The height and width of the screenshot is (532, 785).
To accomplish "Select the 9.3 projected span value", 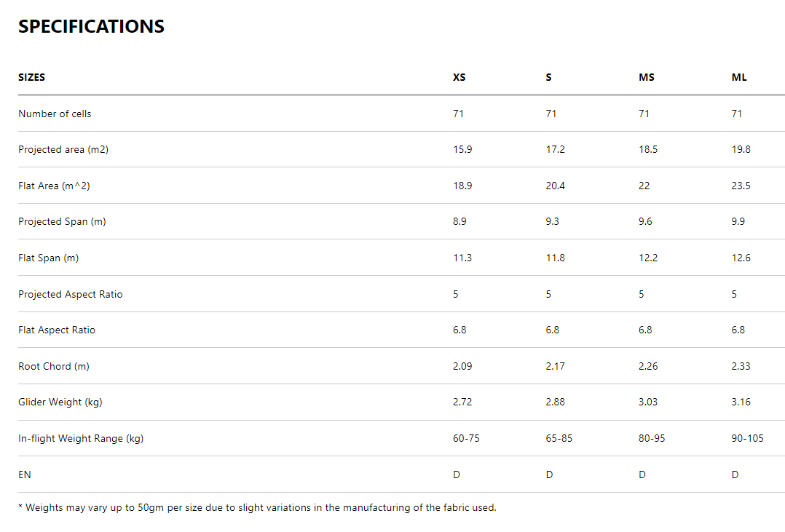I will (x=552, y=221).
